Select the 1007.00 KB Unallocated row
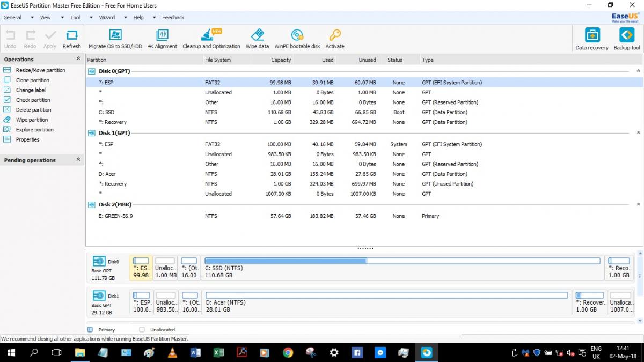Viewport: 644px width, 362px height. [364, 194]
